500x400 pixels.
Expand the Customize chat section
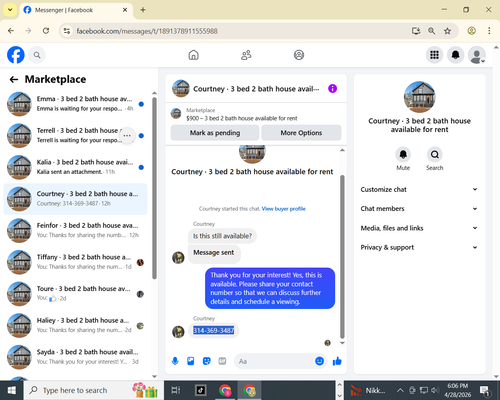419,189
